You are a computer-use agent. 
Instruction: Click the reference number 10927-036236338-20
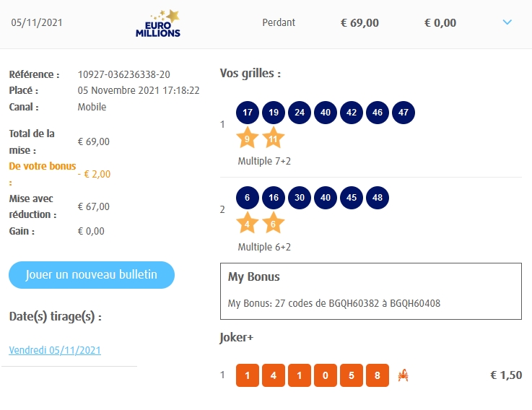(x=124, y=74)
